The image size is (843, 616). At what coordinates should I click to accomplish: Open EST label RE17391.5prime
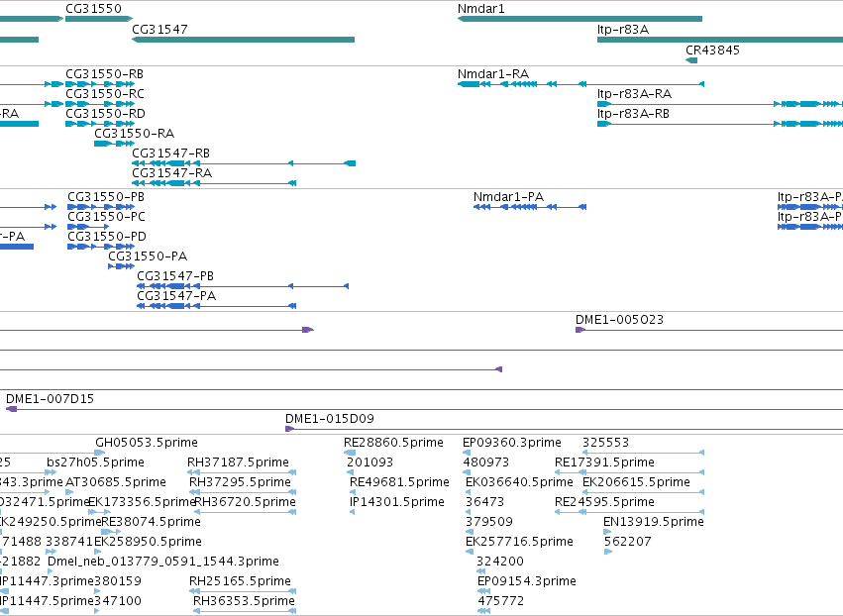tap(605, 462)
